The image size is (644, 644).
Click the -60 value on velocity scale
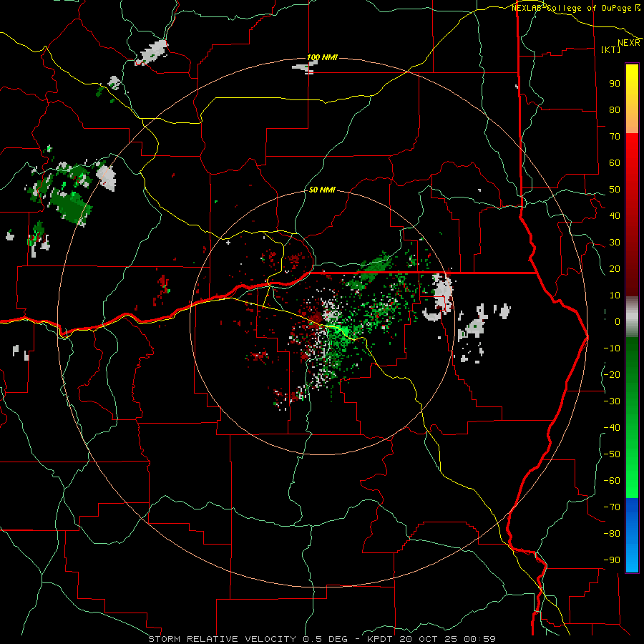[x=612, y=481]
